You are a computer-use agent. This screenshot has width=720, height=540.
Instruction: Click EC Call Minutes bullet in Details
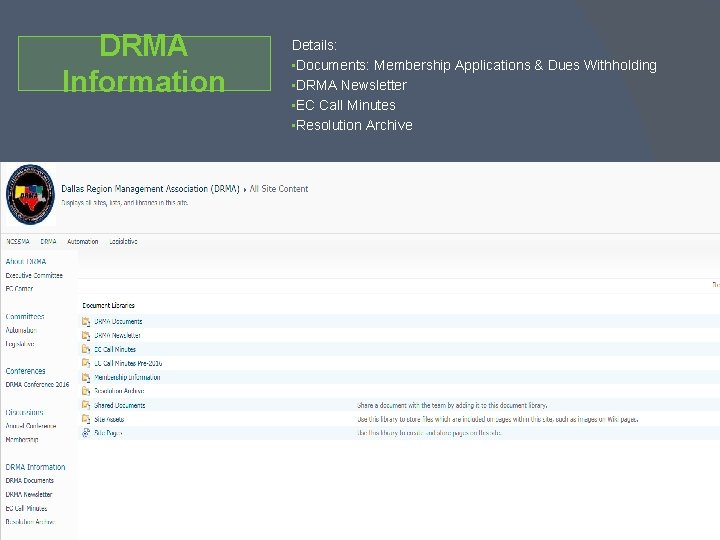tap(344, 105)
